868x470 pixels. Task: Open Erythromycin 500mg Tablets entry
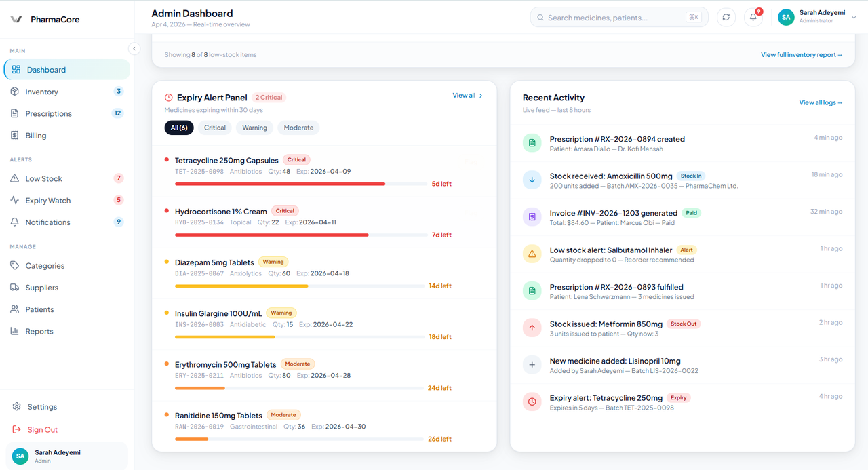click(x=324, y=376)
